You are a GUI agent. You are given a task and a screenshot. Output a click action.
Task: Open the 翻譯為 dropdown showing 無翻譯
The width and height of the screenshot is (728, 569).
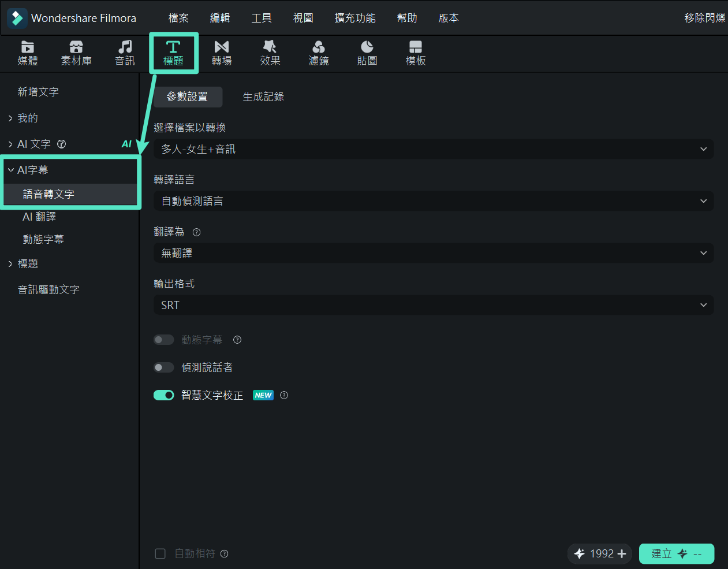pyautogui.click(x=434, y=253)
